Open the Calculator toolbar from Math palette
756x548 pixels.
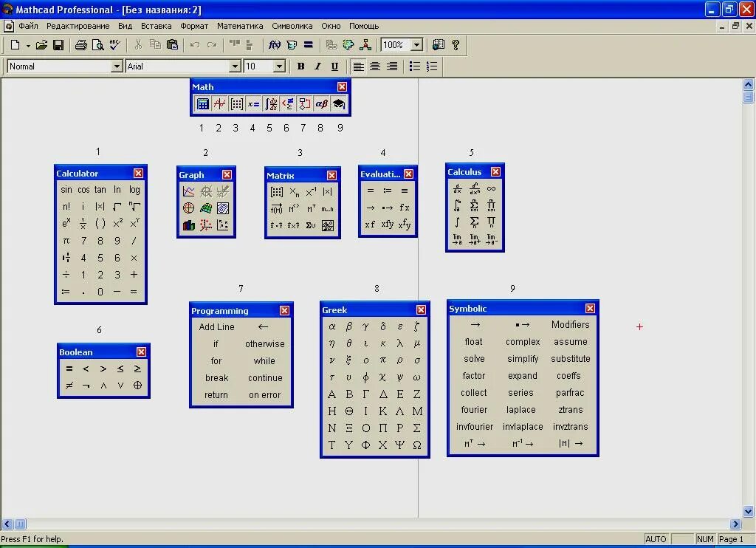(203, 103)
